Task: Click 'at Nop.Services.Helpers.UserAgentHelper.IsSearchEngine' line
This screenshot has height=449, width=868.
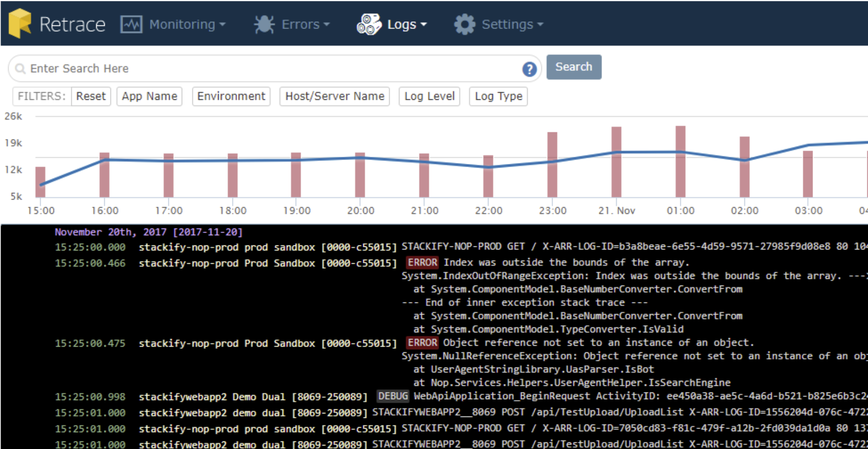Action: (572, 382)
